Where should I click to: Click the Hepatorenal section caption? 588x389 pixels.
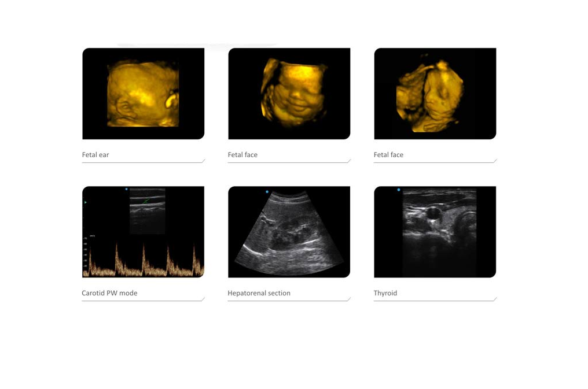259,292
